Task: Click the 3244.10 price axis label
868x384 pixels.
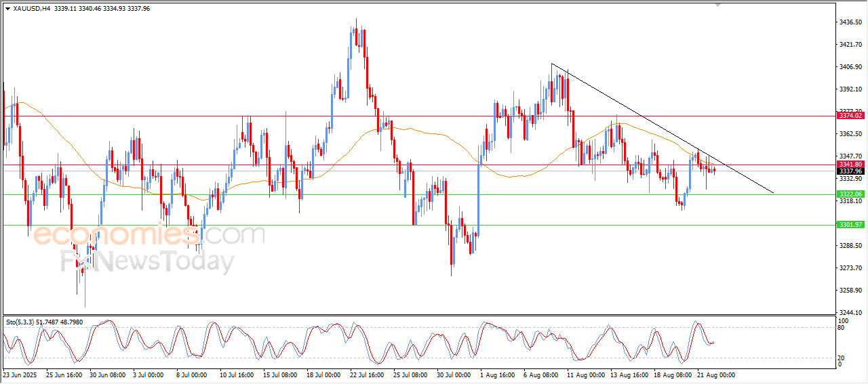Action: (x=850, y=313)
